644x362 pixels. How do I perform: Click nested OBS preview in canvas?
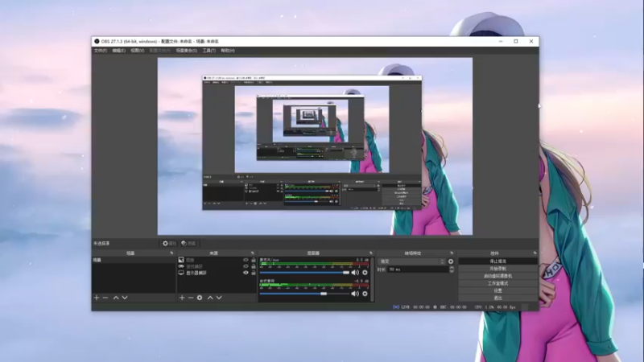pyautogui.click(x=312, y=142)
